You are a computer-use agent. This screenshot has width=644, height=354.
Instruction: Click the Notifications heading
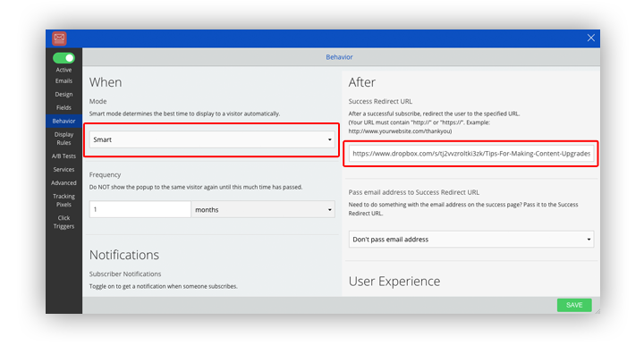click(x=124, y=255)
